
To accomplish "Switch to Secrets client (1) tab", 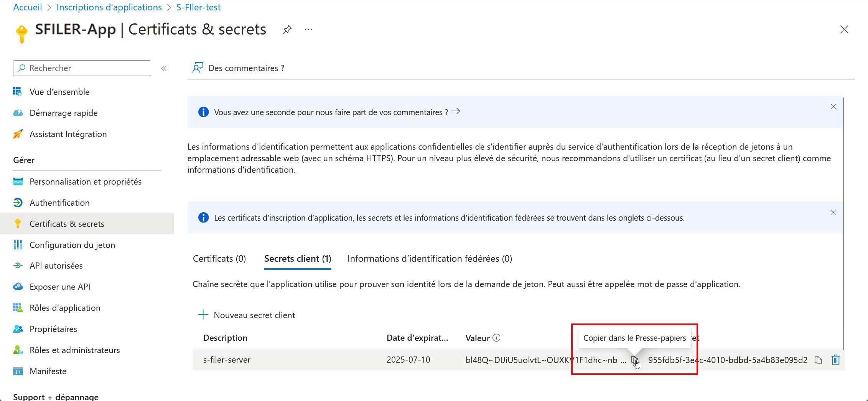I will tap(298, 259).
